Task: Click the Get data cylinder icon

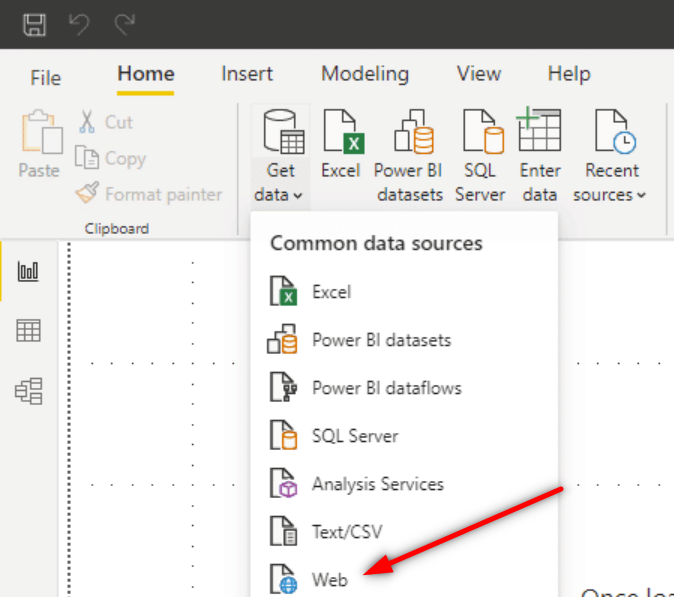Action: 283,132
